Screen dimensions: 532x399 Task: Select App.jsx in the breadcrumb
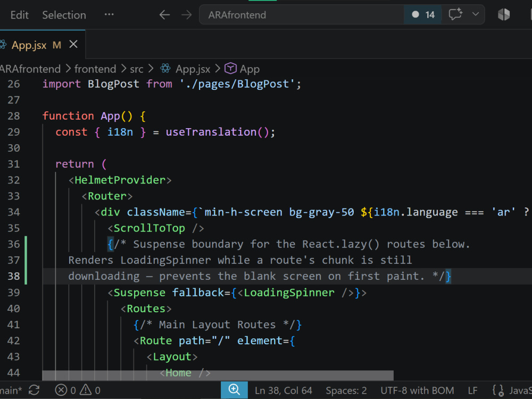tap(193, 69)
